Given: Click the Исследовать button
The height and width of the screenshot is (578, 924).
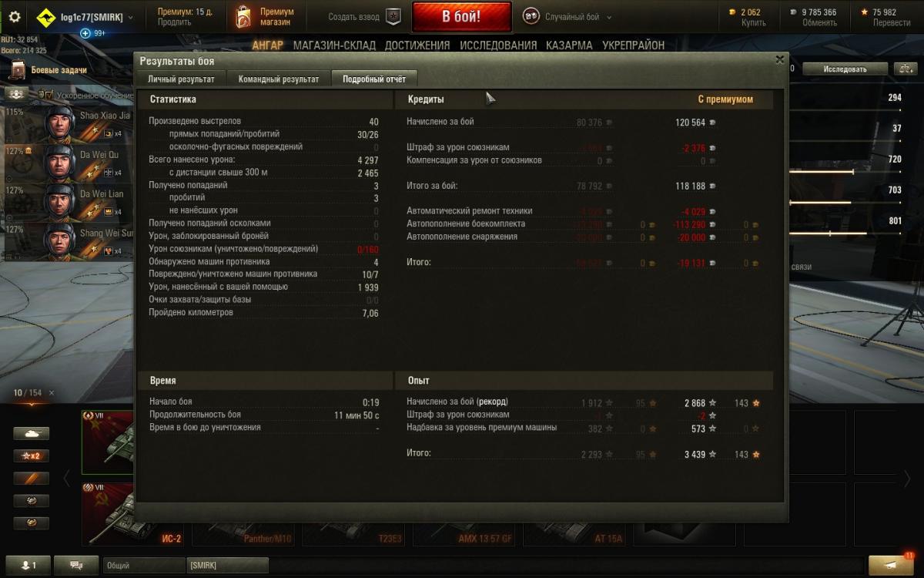Looking at the screenshot, I should 845,69.
